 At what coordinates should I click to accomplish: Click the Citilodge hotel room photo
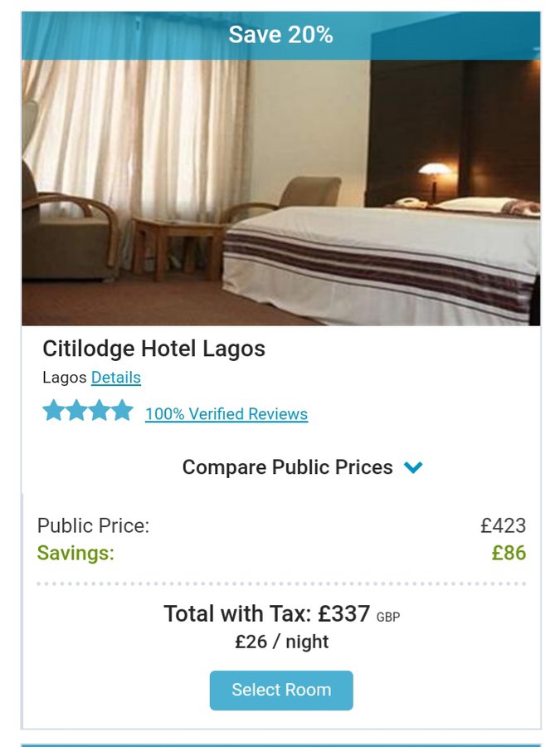click(280, 193)
